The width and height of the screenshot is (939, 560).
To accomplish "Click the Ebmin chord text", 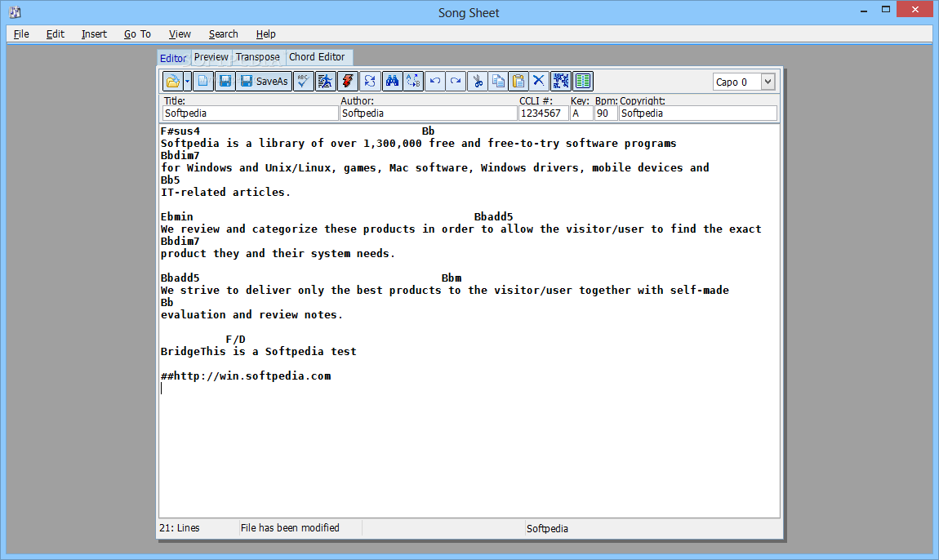I will [x=176, y=217].
